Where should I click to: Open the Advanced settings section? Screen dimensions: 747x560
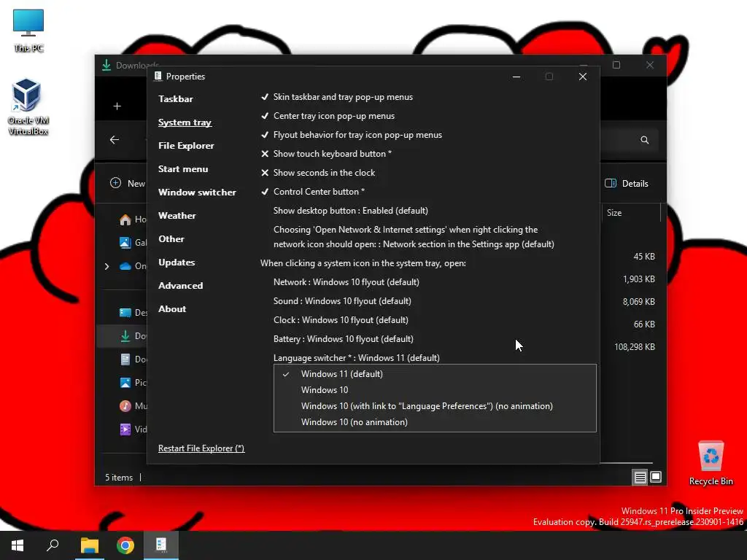(x=181, y=286)
